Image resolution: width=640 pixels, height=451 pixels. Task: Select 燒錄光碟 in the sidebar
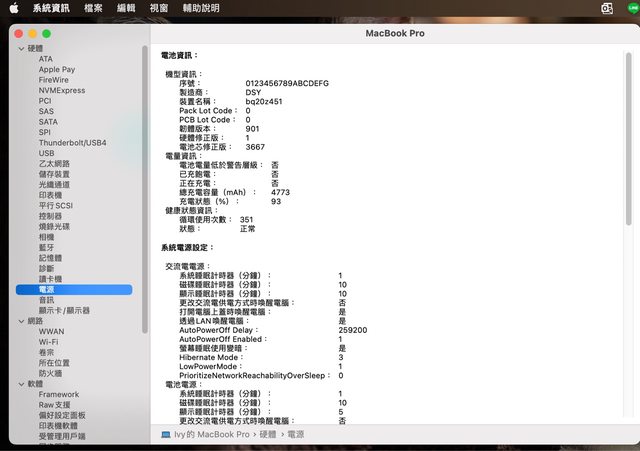[54, 227]
